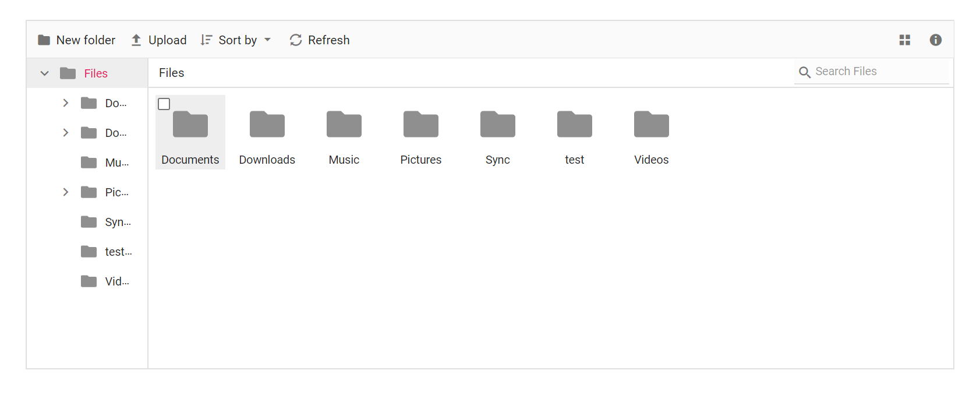The image size is (980, 402).
Task: Select the Pictures folder icon
Action: (x=421, y=124)
